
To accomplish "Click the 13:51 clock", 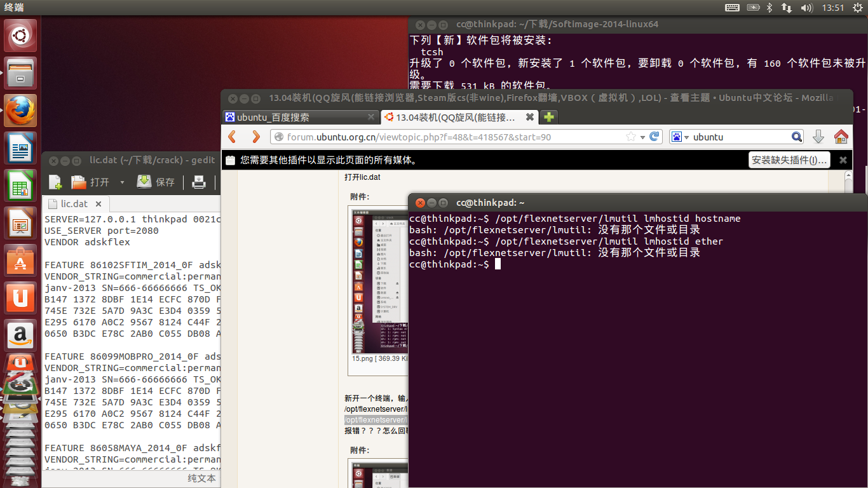I will point(832,8).
